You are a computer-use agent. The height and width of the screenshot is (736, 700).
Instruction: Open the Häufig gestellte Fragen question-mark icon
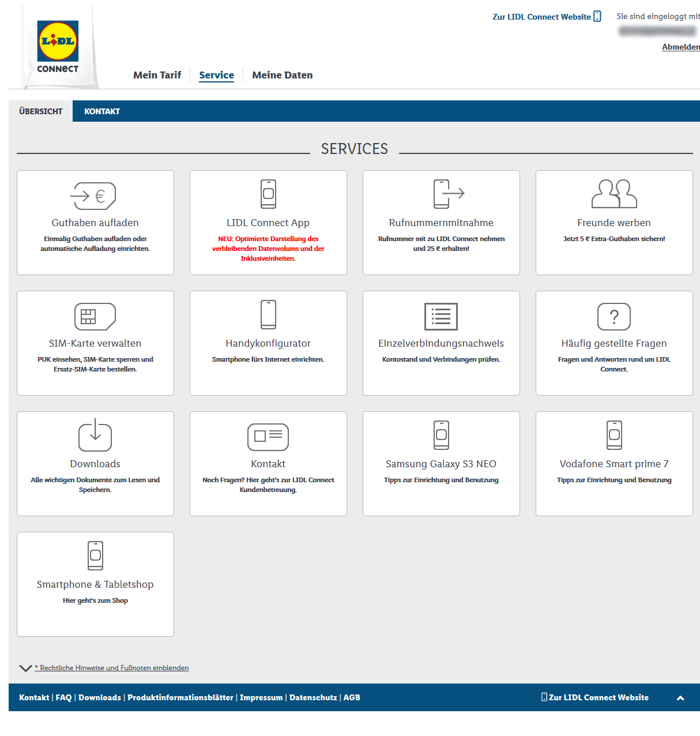pyautogui.click(x=614, y=317)
